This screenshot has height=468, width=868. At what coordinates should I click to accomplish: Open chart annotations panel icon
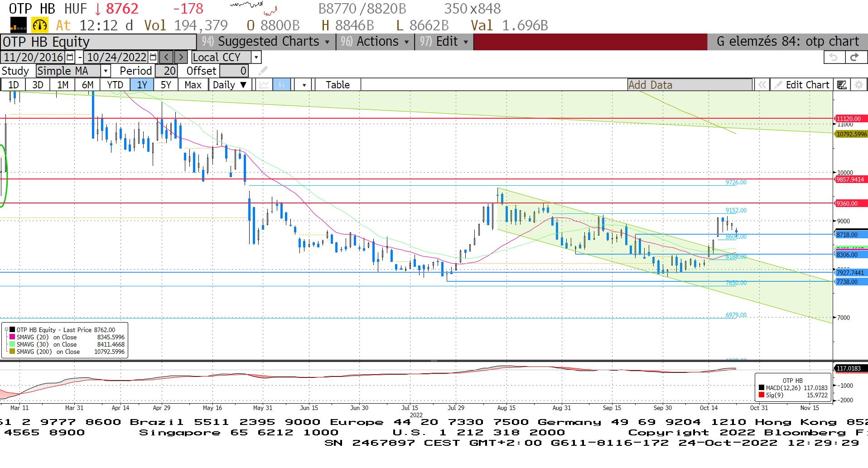click(x=842, y=85)
